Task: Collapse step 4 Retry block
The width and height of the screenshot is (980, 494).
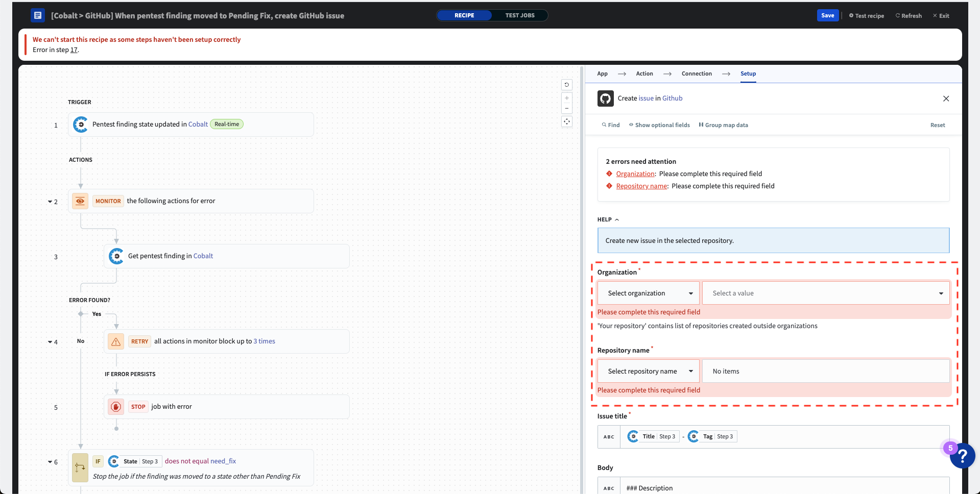Action: (50, 342)
